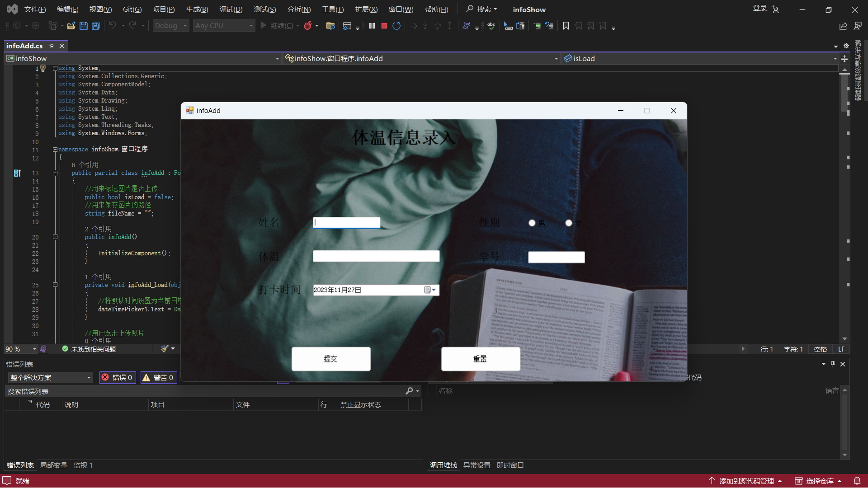Toggle the 错误 0 filter button
Viewport: 868px width, 488px height.
click(117, 377)
